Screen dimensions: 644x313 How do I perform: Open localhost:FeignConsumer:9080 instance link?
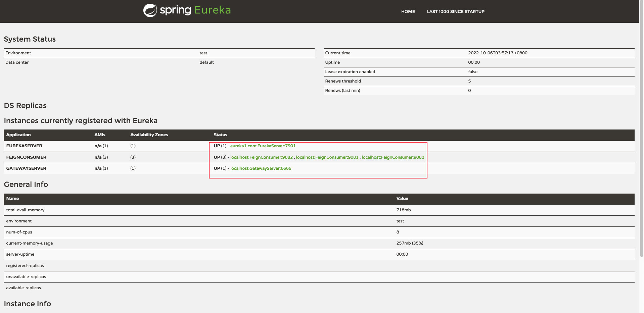coord(393,157)
